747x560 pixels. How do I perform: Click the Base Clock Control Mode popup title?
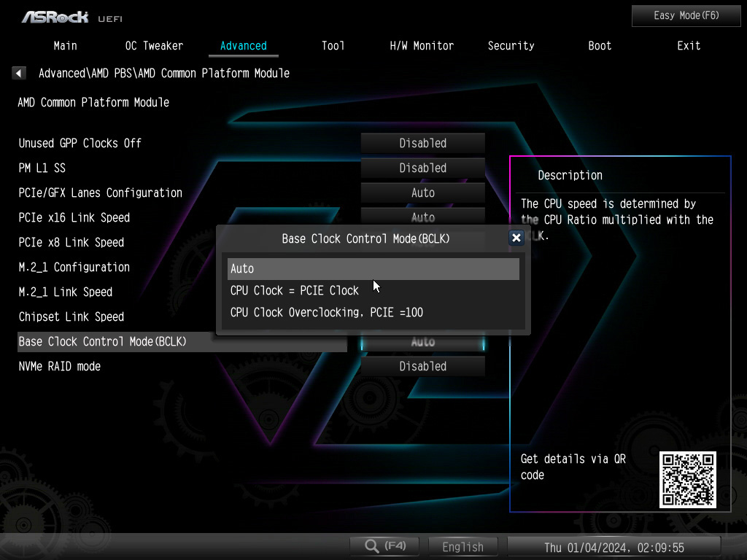tap(366, 238)
